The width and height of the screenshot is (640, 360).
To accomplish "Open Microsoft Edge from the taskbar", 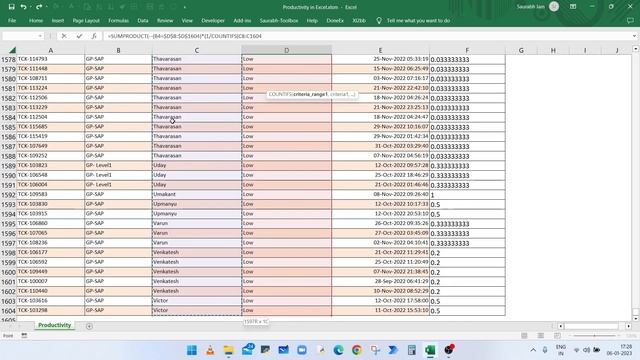I will click(x=338, y=350).
